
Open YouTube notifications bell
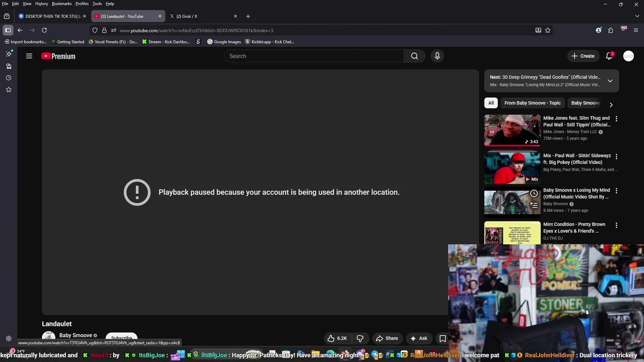click(x=609, y=56)
